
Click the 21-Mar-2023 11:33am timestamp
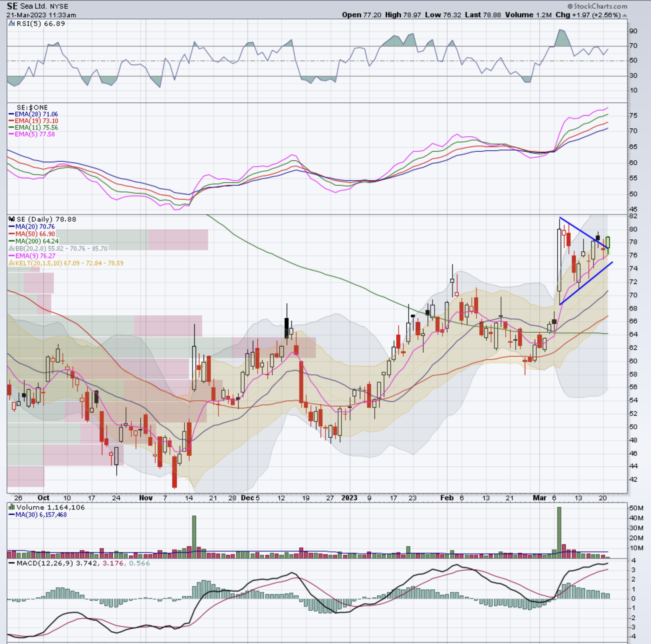point(41,15)
